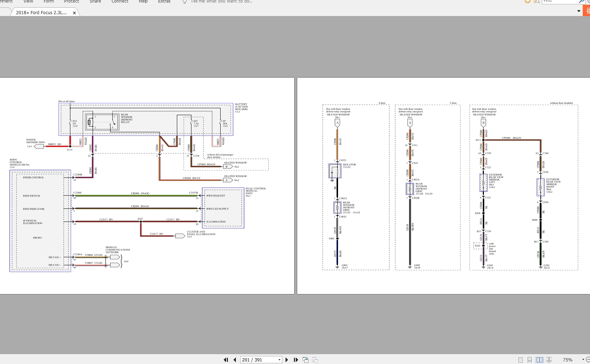Go to the first page
Viewport: 590px width, 364px height.
tap(226, 360)
